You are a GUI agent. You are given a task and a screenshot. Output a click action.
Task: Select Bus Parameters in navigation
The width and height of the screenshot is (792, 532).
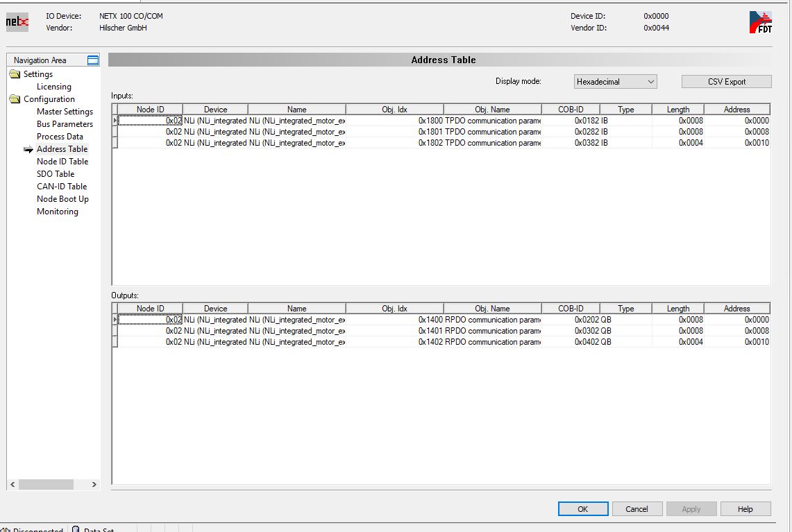65,124
